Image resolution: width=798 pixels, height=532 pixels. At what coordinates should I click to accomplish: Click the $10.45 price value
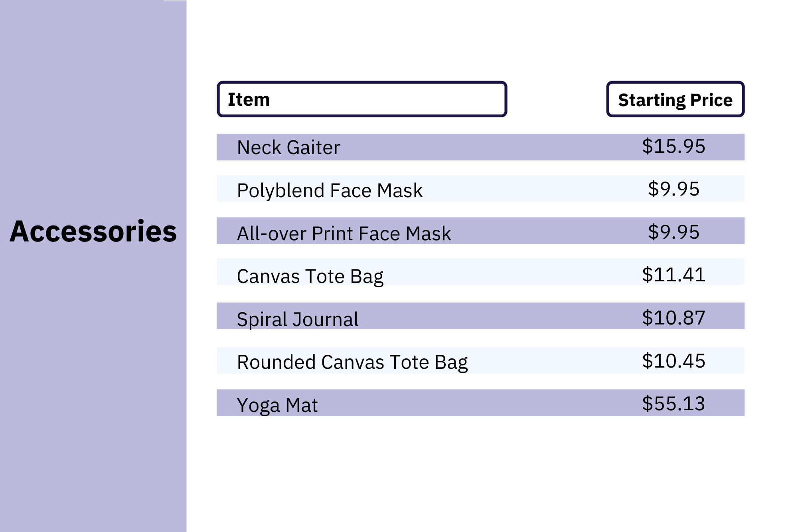tap(674, 361)
